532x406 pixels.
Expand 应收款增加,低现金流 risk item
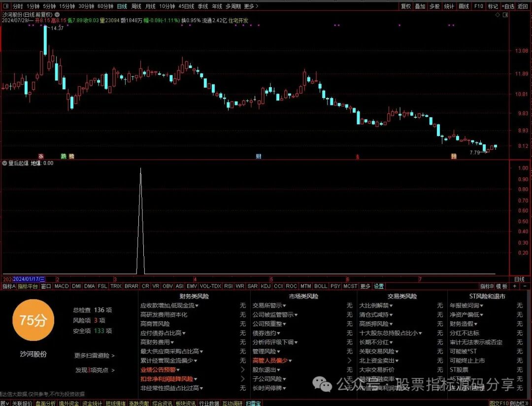coord(169,305)
